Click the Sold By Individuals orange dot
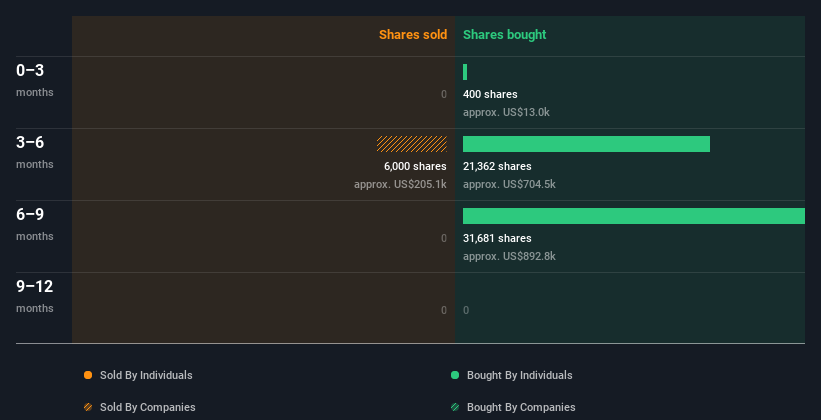 pyautogui.click(x=88, y=375)
